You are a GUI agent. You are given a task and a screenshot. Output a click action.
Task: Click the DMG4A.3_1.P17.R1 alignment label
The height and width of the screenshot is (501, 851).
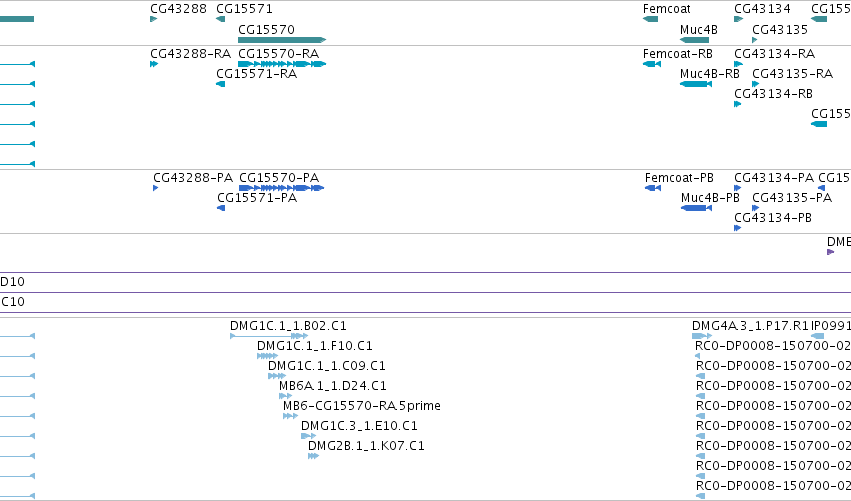coord(750,326)
